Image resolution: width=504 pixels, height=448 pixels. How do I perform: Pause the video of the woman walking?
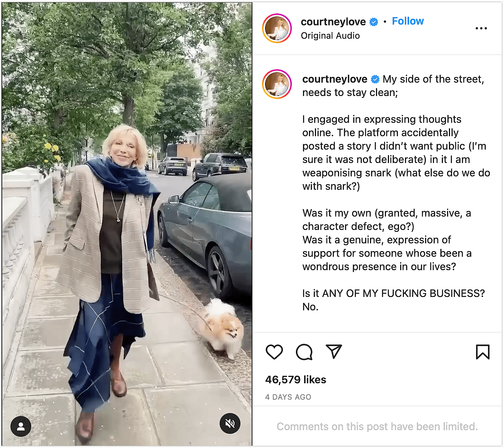point(127,223)
